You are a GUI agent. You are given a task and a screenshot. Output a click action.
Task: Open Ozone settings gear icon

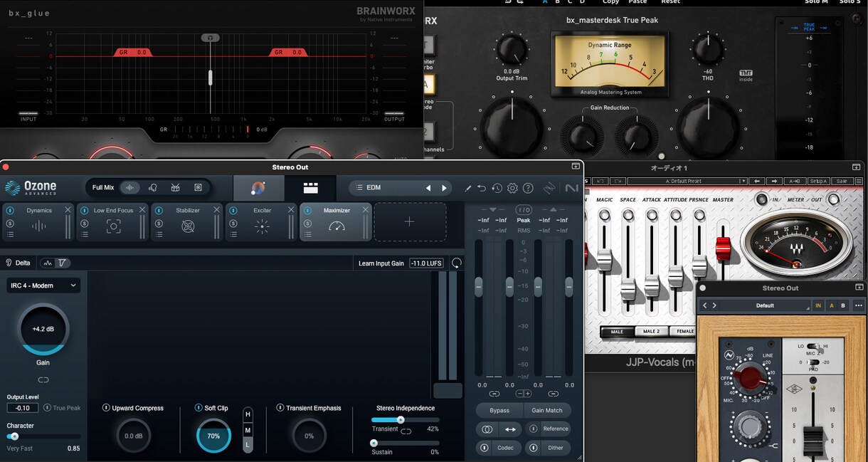512,188
